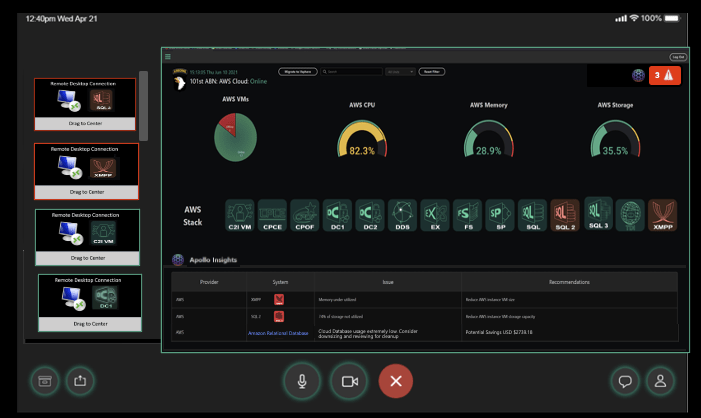Select the CPCE stack icon

272,215
